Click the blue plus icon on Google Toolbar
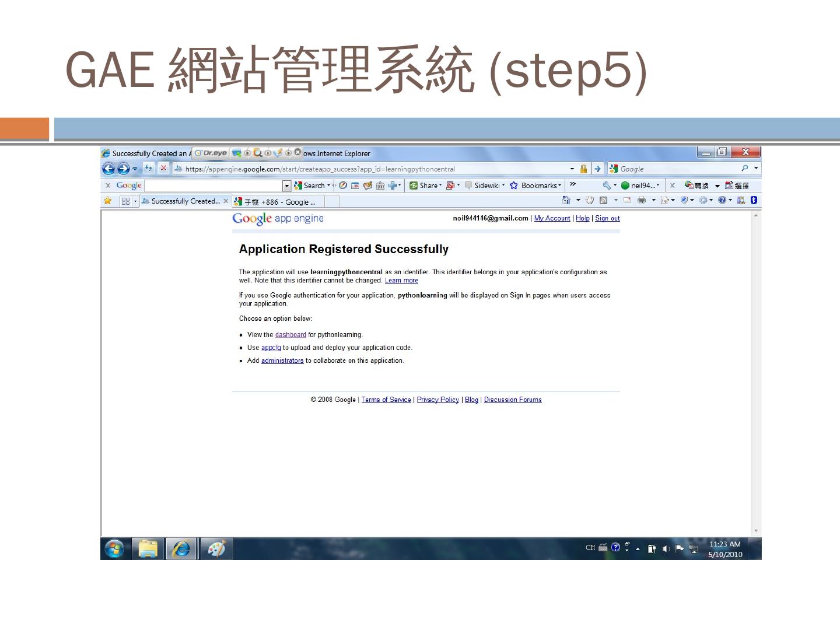This screenshot has height=630, width=840. (393, 185)
